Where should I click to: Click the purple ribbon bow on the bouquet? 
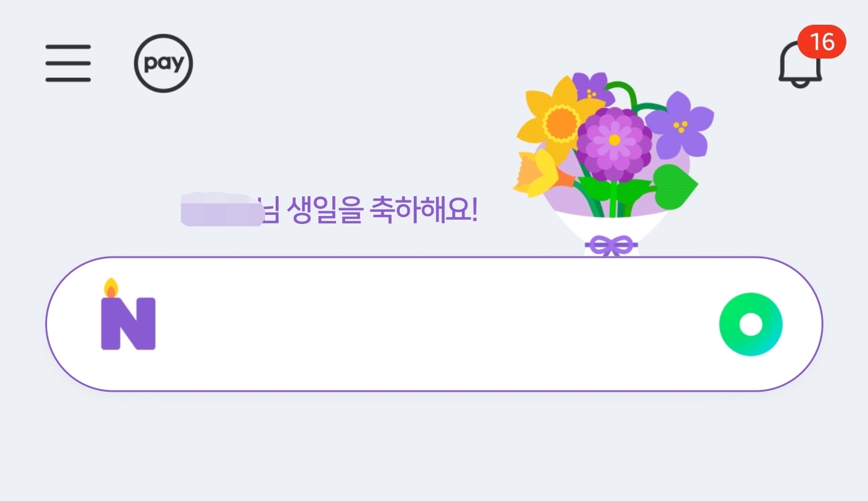point(611,245)
